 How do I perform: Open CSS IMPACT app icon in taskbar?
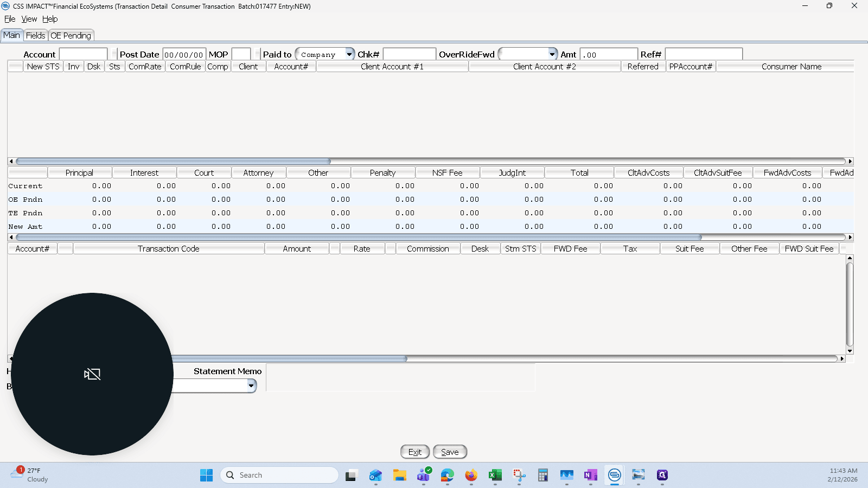(614, 476)
